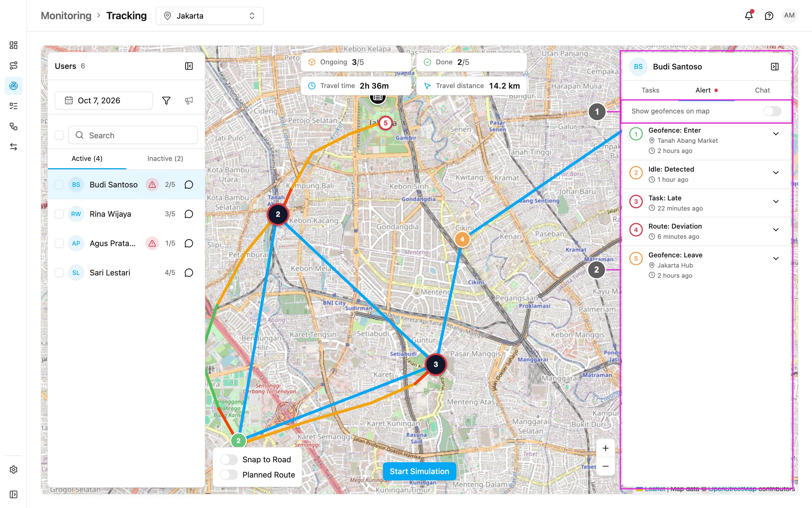Zoom out the map
Image resolution: width=812 pixels, height=508 pixels.
[x=605, y=466]
